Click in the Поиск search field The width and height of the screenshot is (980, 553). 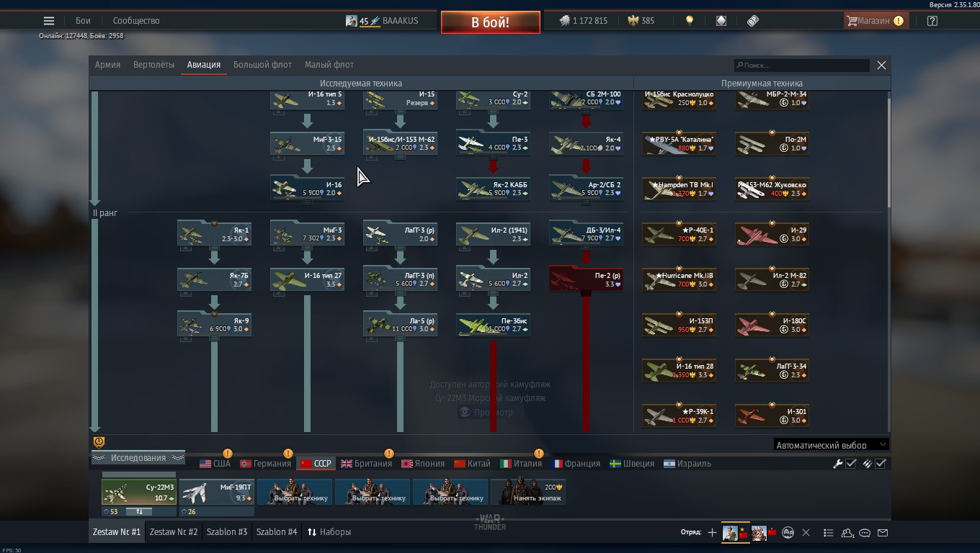coord(802,65)
